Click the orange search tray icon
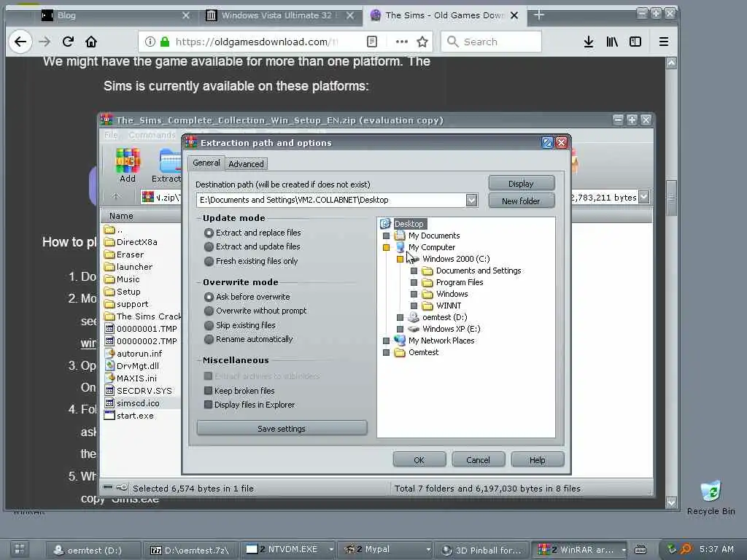 click(686, 549)
